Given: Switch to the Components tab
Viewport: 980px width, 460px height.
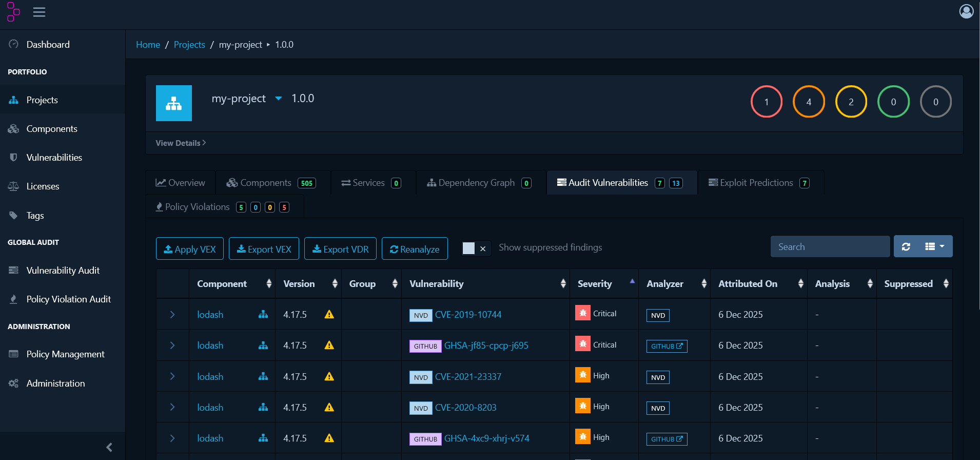Looking at the screenshot, I should [272, 183].
